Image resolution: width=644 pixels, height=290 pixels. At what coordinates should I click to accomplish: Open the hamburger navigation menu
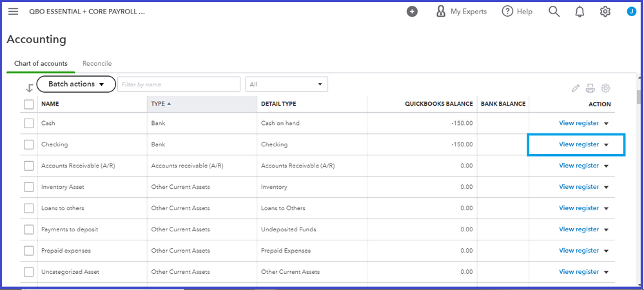click(13, 12)
